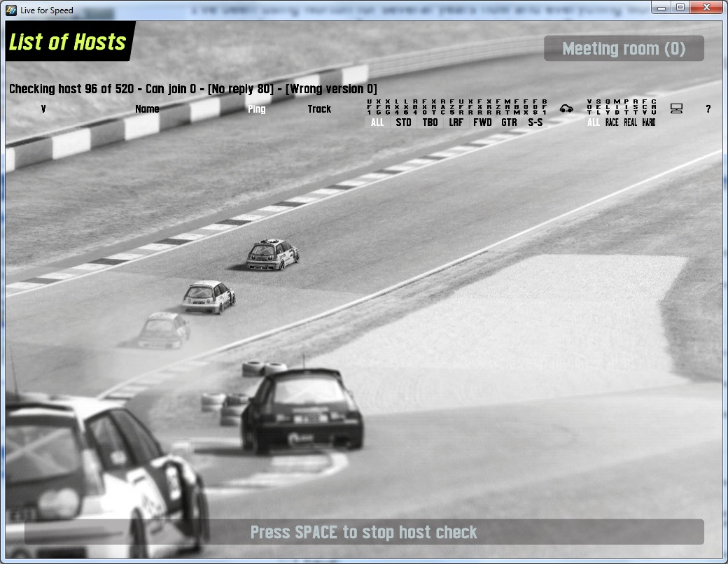Select the ALL cars filter group
The height and width of the screenshot is (564, 728).
click(377, 122)
